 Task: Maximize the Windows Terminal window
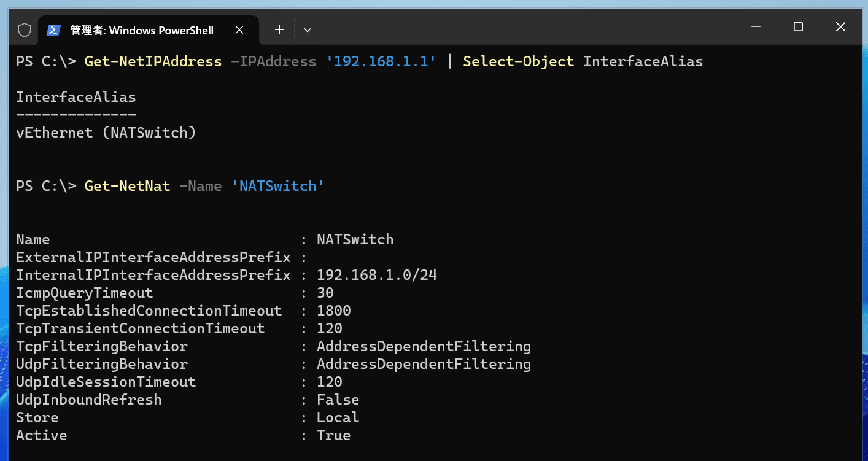point(798,27)
